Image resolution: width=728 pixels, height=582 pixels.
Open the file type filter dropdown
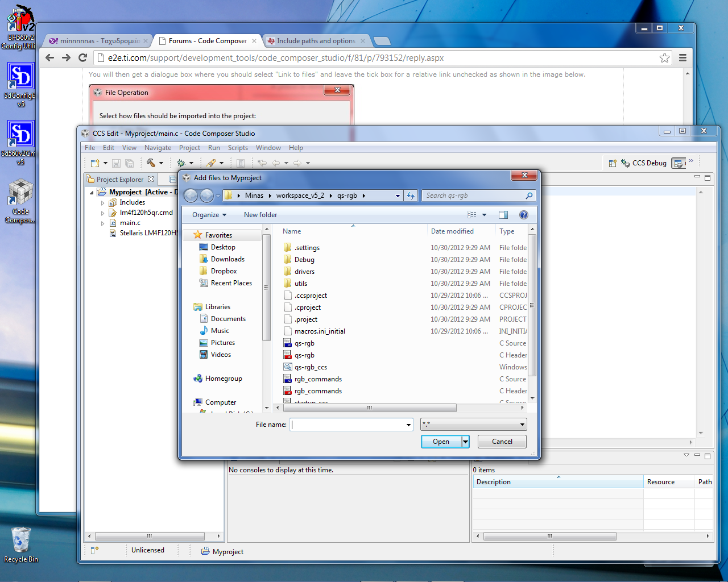point(522,425)
